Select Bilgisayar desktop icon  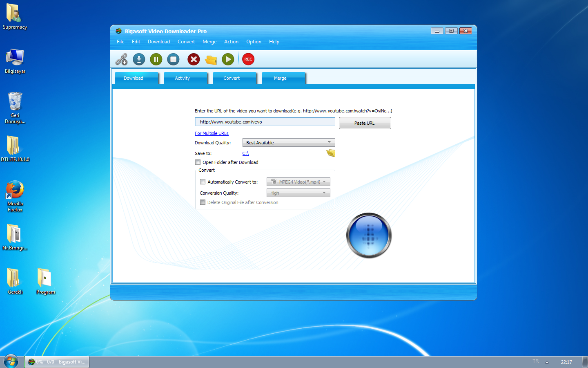click(x=15, y=61)
